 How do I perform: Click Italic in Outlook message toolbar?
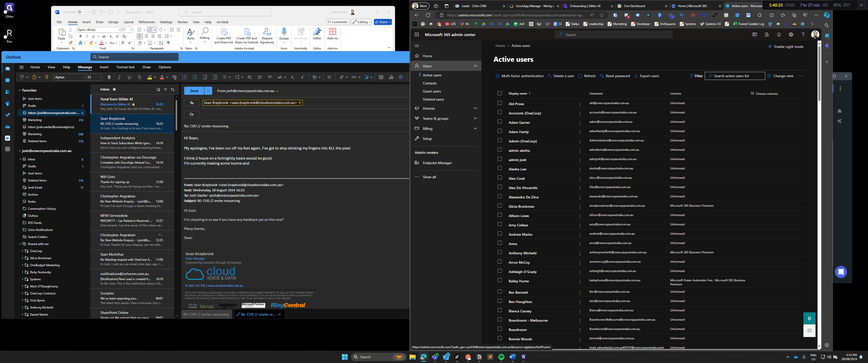[x=119, y=77]
